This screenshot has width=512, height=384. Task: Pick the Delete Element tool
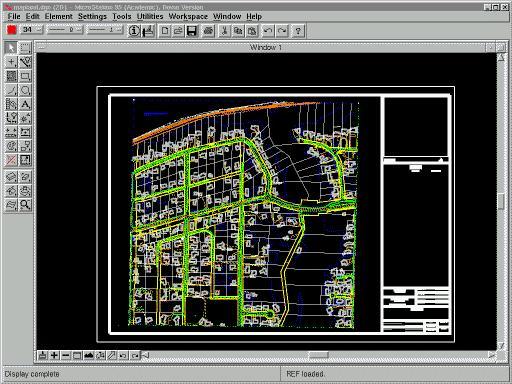[x=11, y=160]
